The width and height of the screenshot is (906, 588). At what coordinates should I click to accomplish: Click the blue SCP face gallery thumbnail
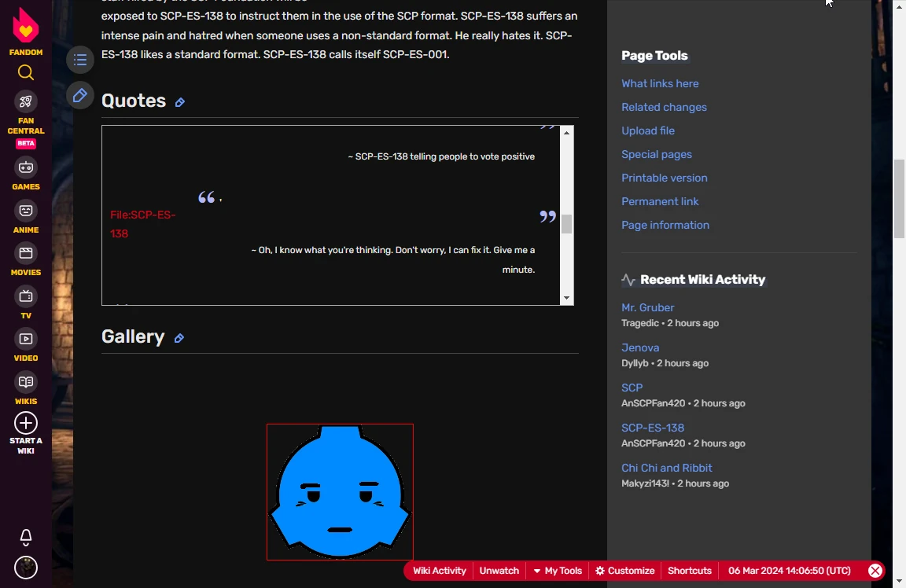(x=340, y=491)
